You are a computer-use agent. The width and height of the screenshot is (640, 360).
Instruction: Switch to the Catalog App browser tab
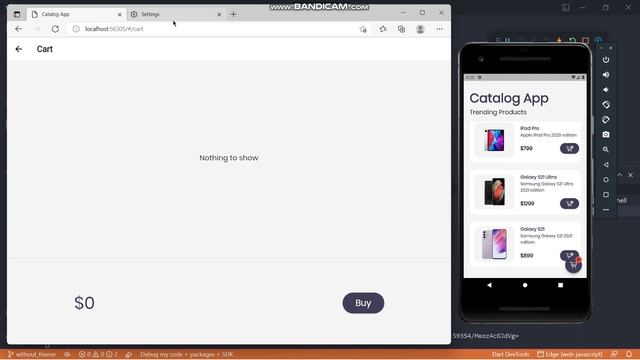(76, 14)
